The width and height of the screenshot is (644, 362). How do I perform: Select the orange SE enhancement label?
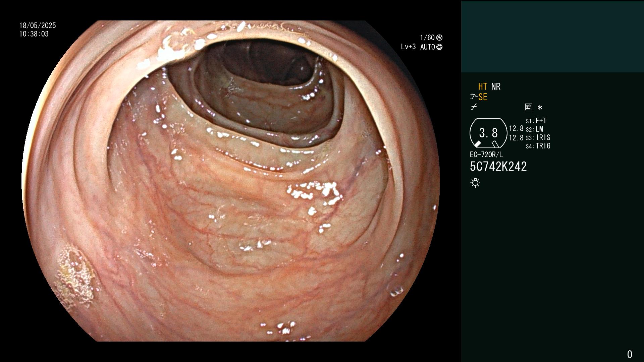(x=483, y=97)
